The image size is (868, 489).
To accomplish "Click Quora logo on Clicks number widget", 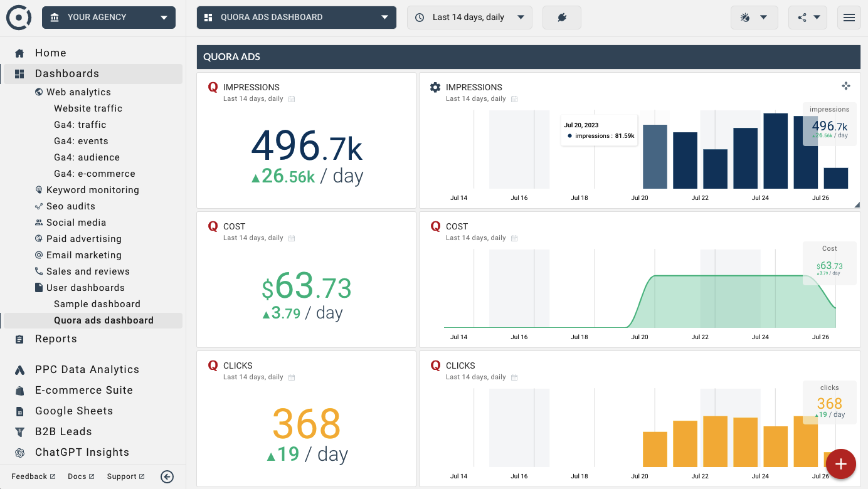I will pyautogui.click(x=213, y=365).
